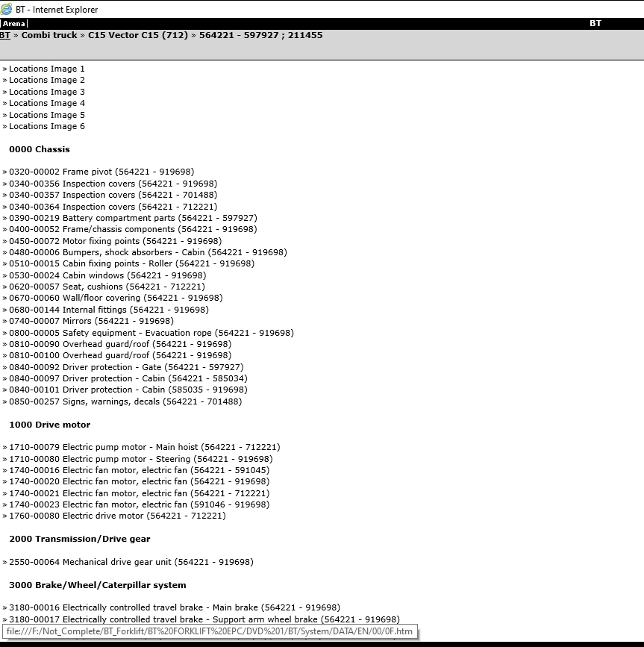
Task: Select 0800-00005 Safety equipment - Evacuation rope
Action: coord(151,333)
